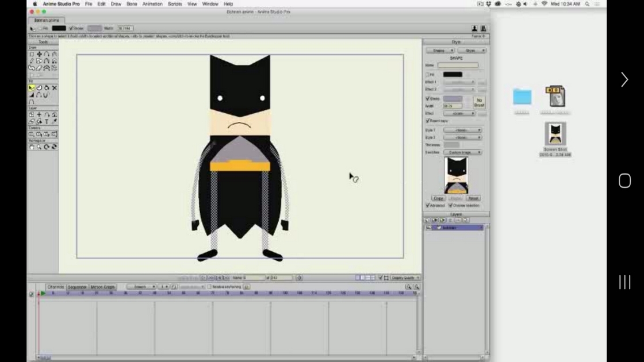Image resolution: width=644 pixels, height=362 pixels.
Task: Switch to the Sequencer tab
Action: click(77, 287)
